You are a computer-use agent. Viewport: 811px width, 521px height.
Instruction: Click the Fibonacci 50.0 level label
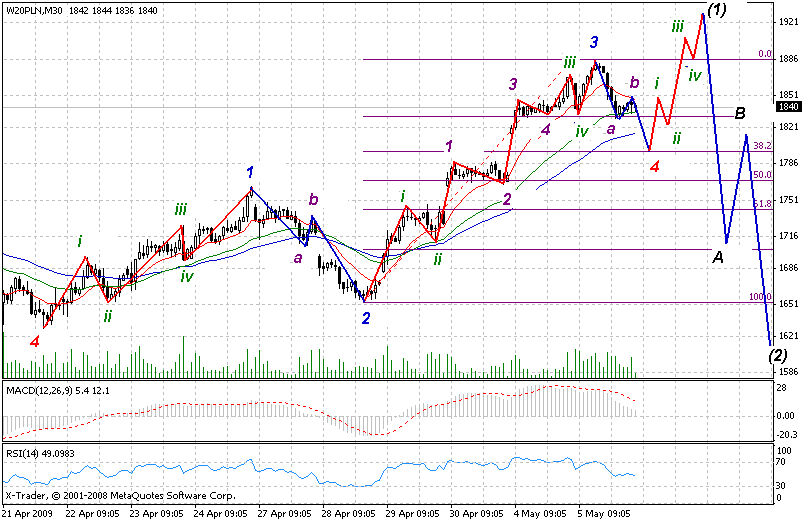click(762, 175)
